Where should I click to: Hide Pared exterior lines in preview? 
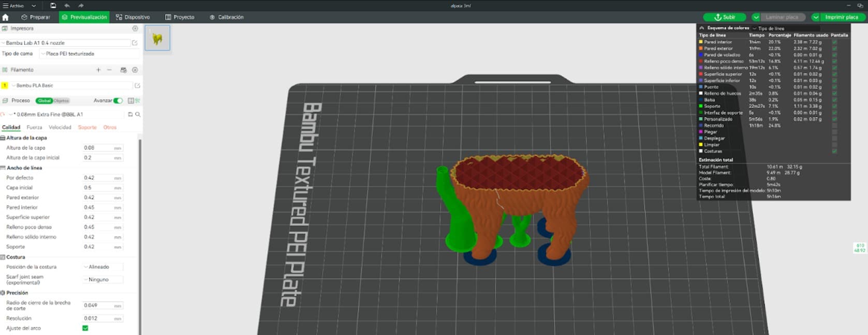coord(834,48)
